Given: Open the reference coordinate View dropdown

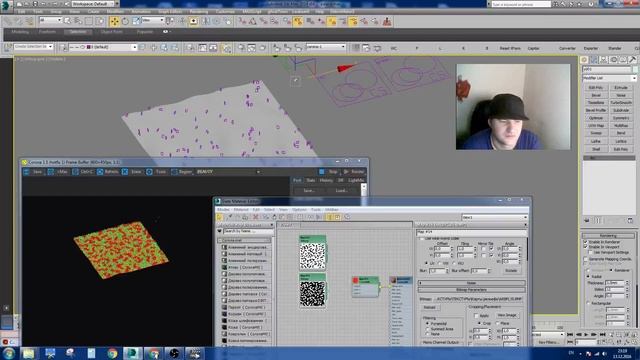Looking at the screenshot, I should click(x=152, y=20).
